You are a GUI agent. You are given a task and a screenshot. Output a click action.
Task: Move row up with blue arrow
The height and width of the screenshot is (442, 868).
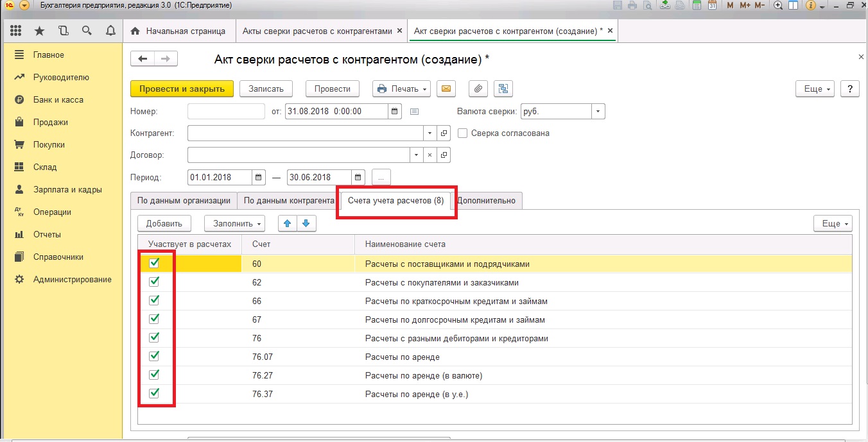[x=287, y=223]
